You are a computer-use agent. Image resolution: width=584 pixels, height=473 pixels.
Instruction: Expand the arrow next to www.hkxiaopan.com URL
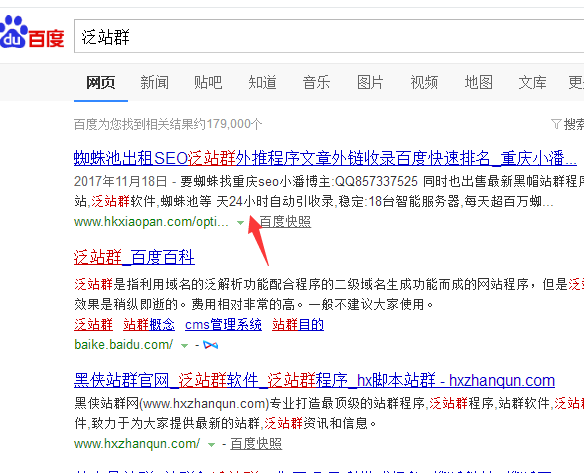pos(240,223)
